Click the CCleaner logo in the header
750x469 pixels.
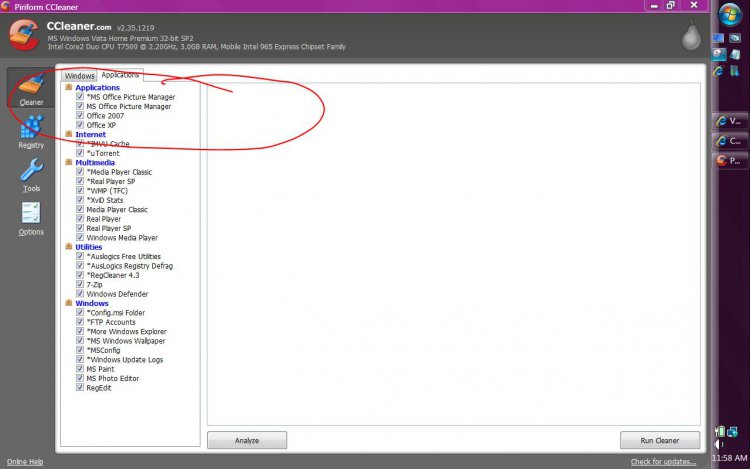coord(24,35)
